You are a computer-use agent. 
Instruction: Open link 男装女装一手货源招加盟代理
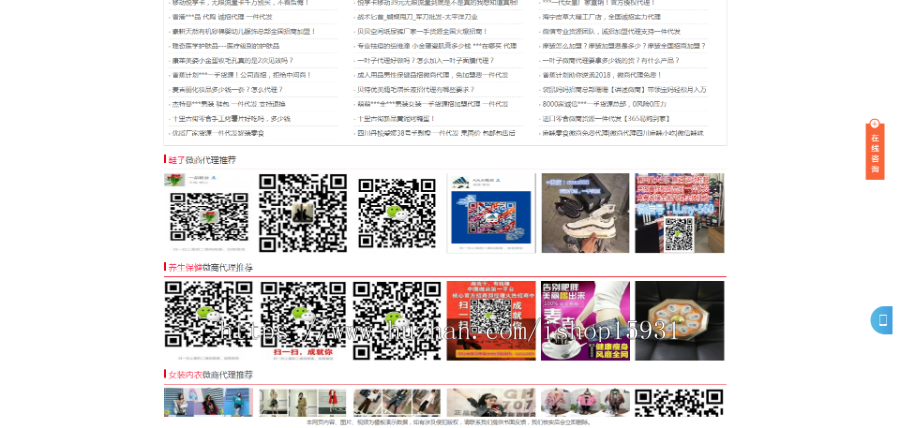(432, 104)
